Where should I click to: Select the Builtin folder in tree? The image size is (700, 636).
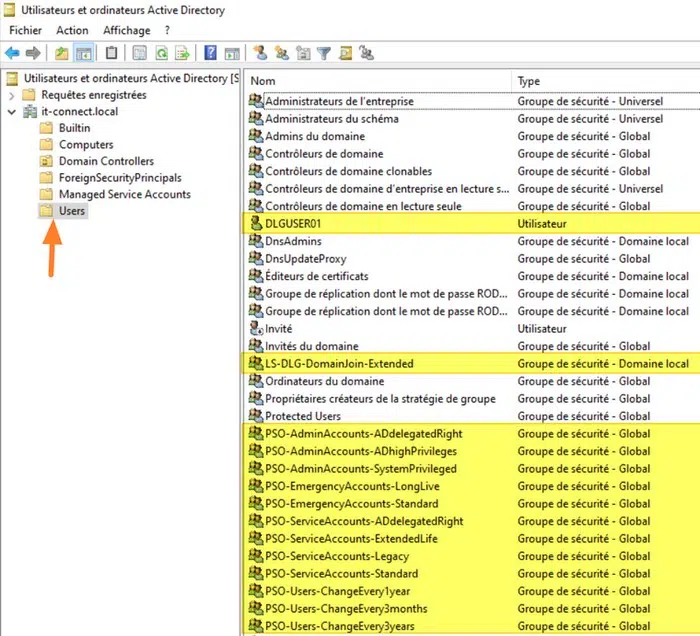74,128
